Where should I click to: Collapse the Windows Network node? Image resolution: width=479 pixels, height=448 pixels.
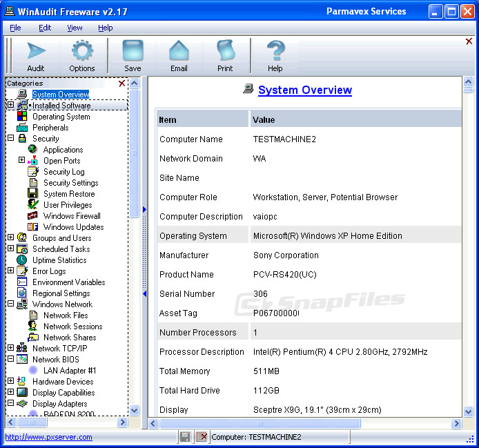coord(10,304)
